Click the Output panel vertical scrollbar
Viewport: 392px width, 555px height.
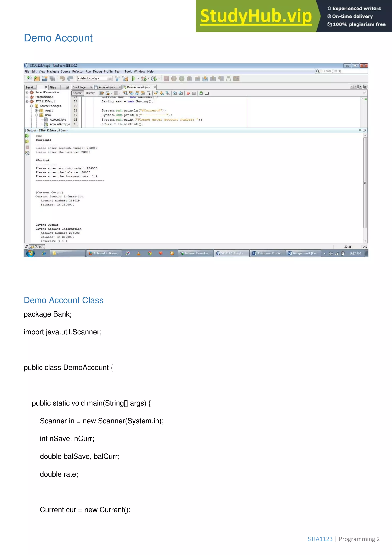click(x=365, y=188)
